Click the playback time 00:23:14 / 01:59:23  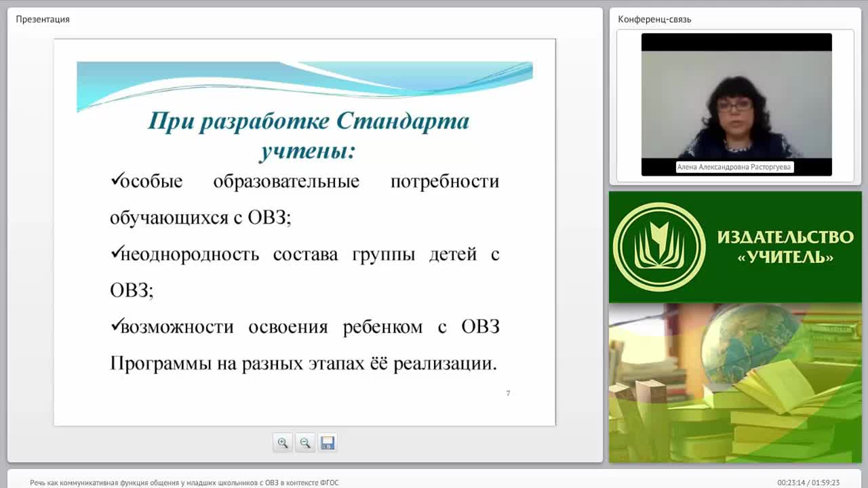click(x=808, y=483)
